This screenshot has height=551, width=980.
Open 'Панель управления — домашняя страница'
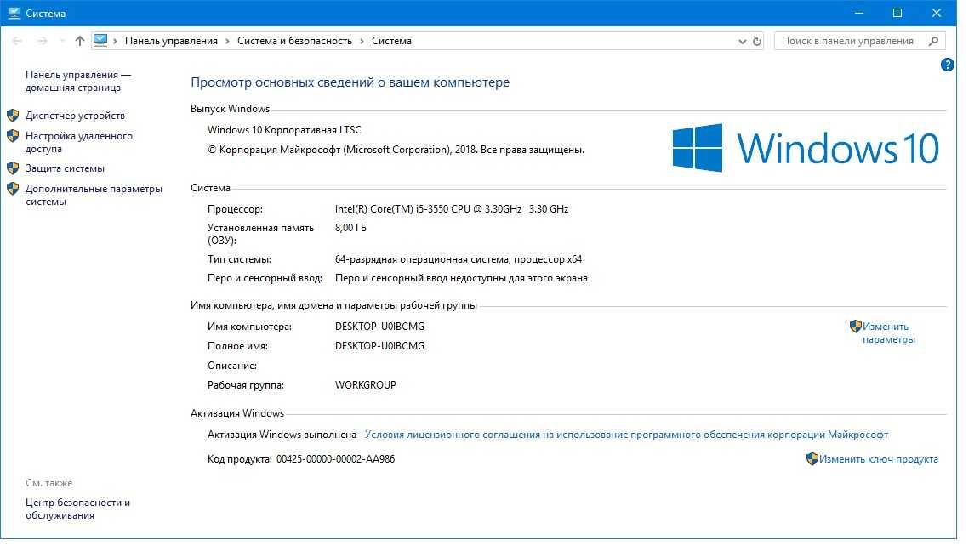tap(78, 82)
